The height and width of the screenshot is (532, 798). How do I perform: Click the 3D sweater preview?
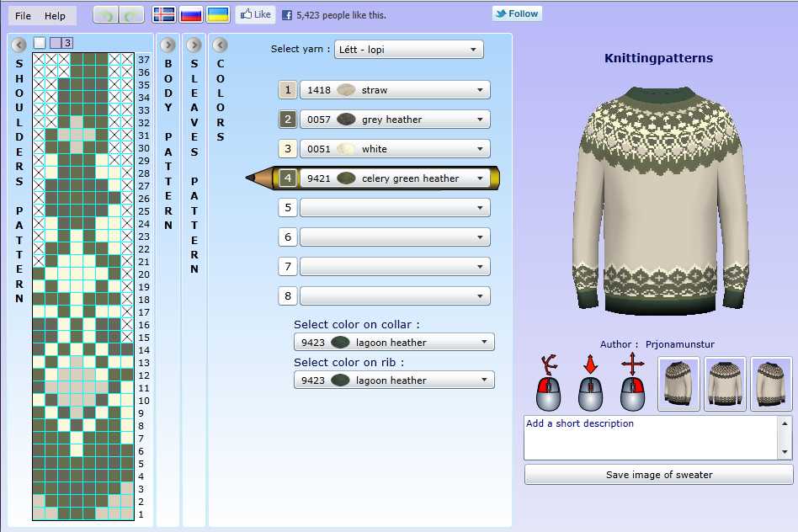point(660,201)
